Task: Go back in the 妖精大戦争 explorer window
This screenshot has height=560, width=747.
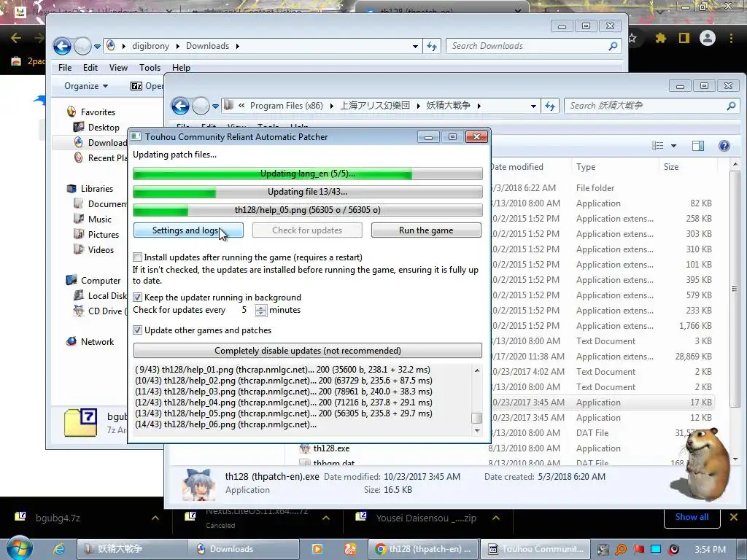Action: (180, 106)
